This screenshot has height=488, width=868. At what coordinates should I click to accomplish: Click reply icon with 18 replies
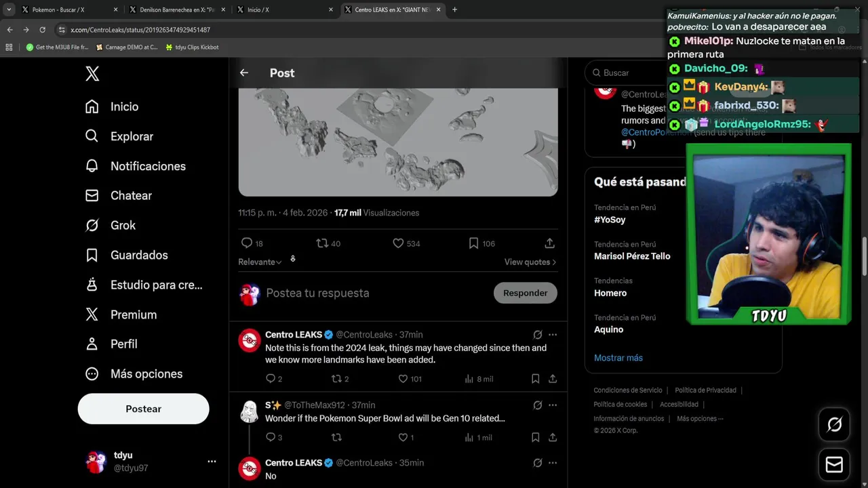click(247, 243)
